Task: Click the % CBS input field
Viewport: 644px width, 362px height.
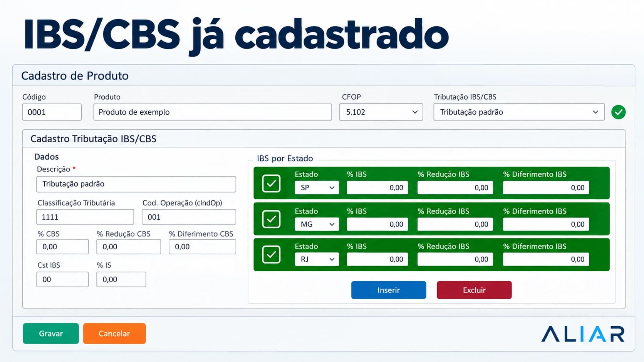Action: pyautogui.click(x=62, y=247)
